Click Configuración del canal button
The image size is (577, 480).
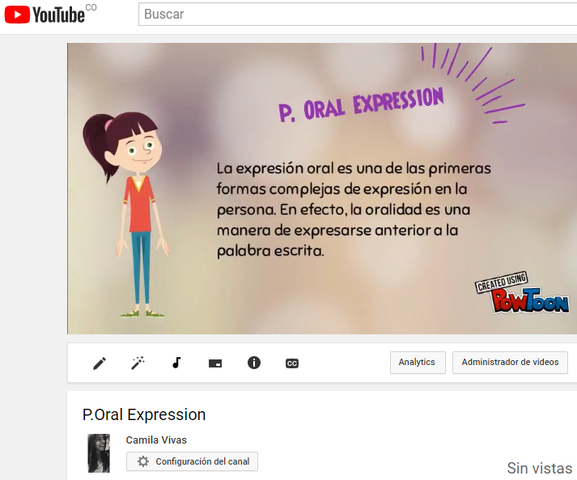point(192,462)
